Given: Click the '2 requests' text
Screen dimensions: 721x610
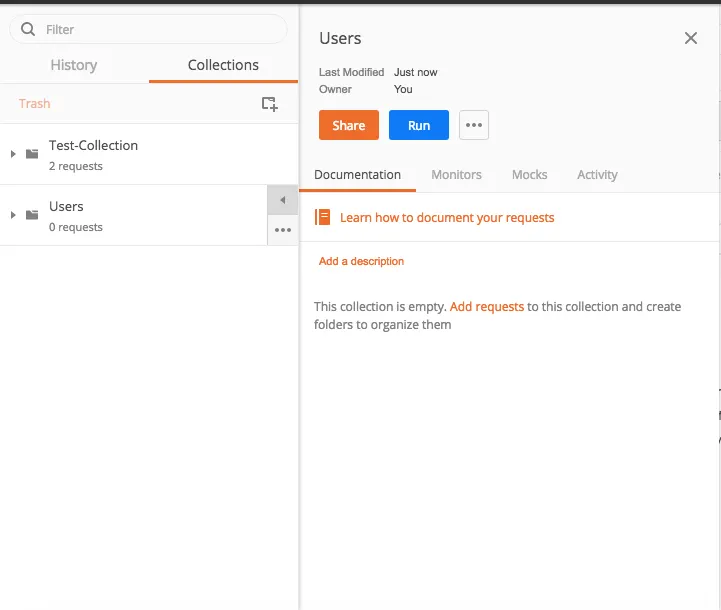Looking at the screenshot, I should click(x=76, y=166).
